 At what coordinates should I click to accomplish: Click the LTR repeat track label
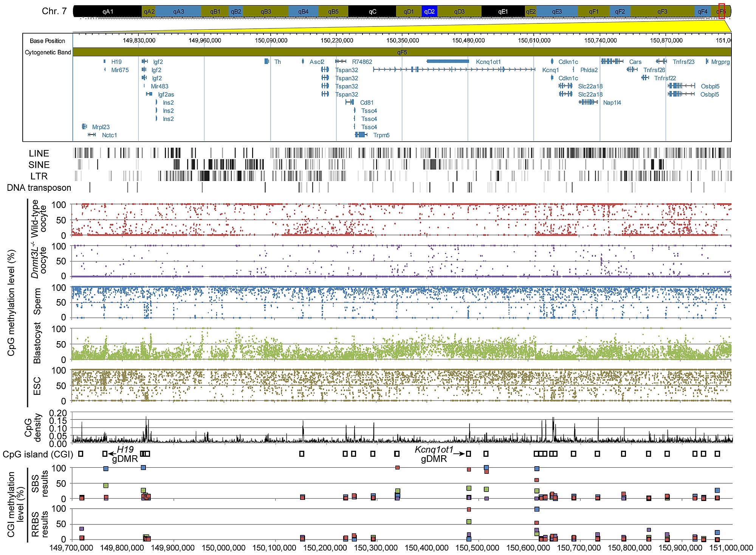(x=39, y=176)
